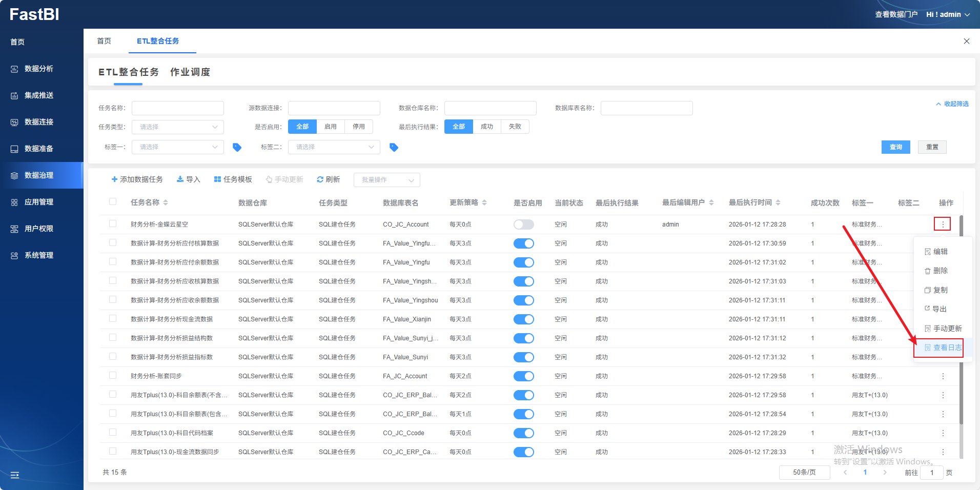
Task: Expand the 批量操作 dropdown
Action: [386, 180]
